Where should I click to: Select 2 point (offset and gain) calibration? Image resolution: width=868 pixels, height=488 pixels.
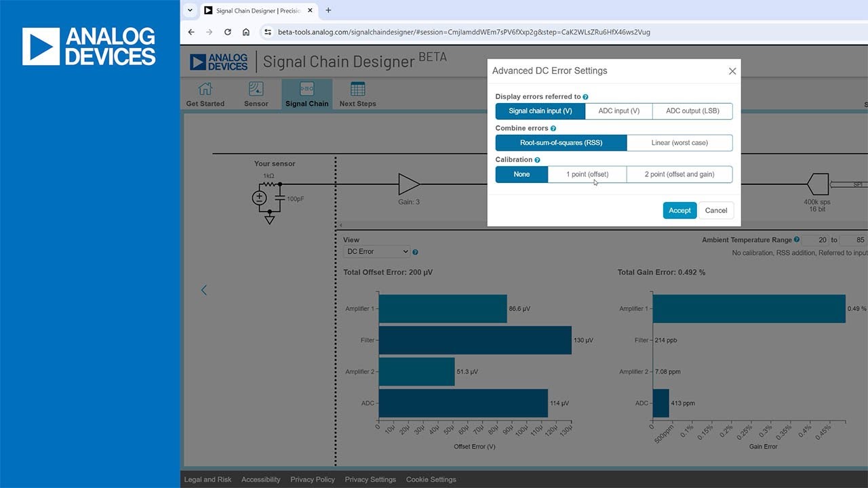click(x=679, y=174)
